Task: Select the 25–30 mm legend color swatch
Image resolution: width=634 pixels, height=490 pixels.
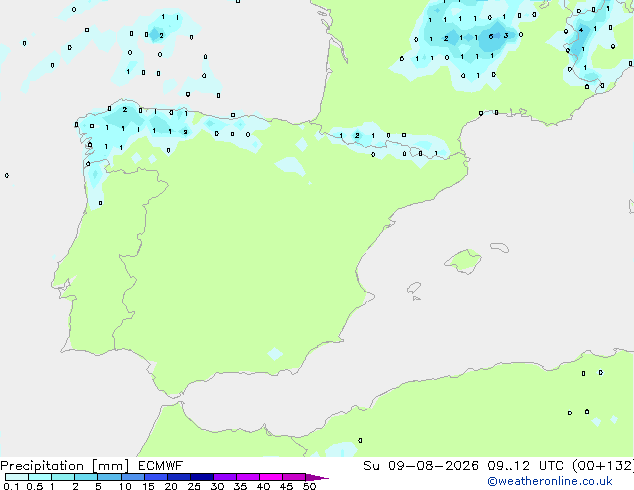Action: (201, 477)
